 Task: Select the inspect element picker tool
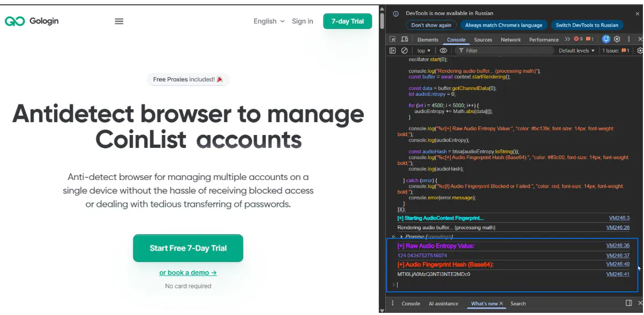click(393, 39)
